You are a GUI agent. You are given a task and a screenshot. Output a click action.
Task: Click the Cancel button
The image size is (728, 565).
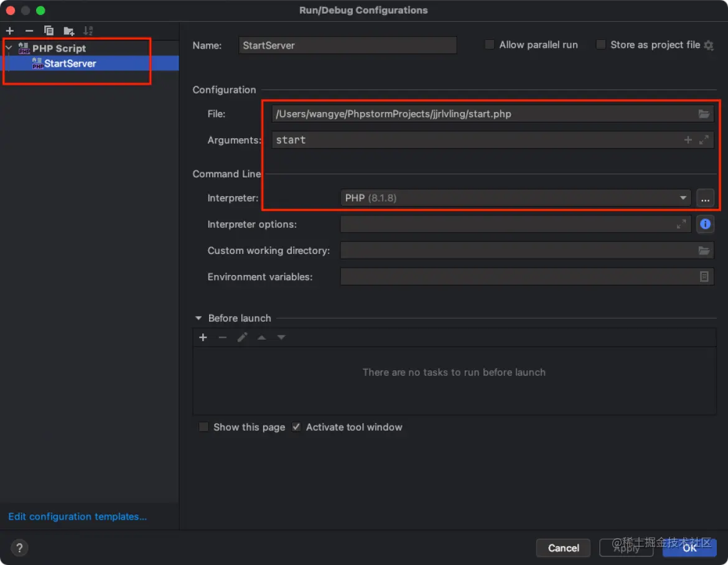point(563,548)
